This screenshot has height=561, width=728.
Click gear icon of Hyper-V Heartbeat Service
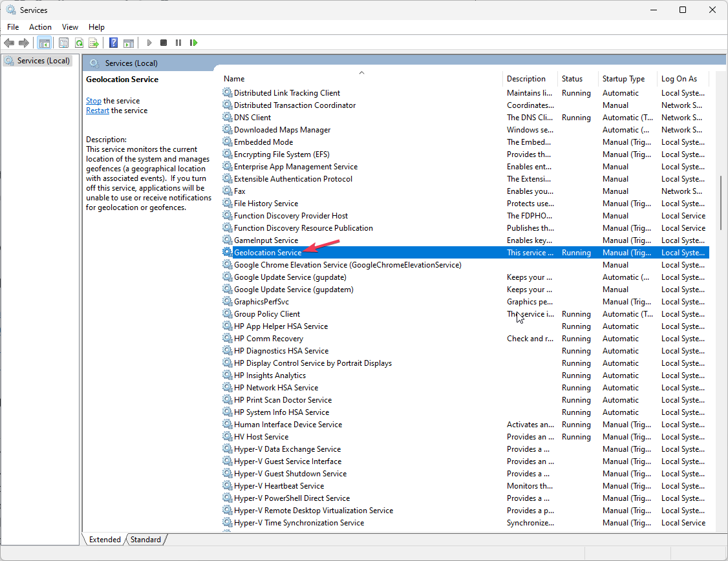[x=227, y=486]
